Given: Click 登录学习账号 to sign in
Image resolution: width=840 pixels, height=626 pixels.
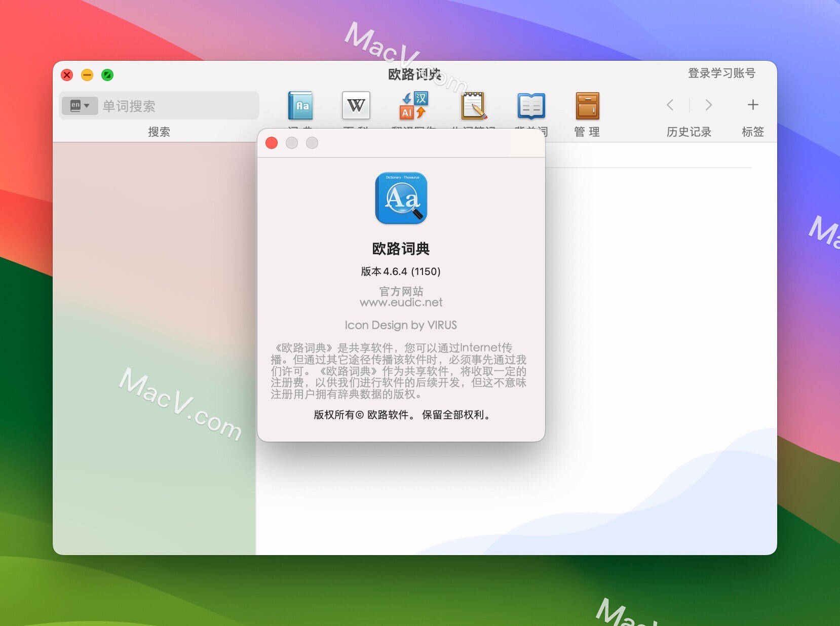Looking at the screenshot, I should click(721, 73).
